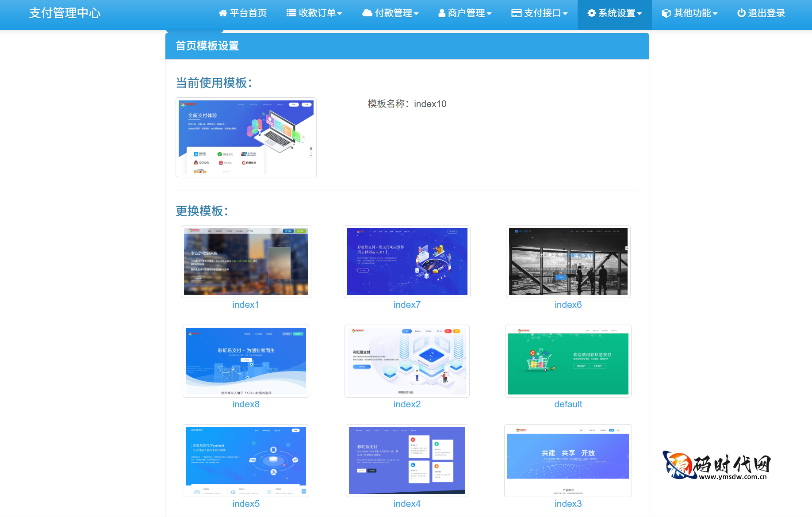Click the globe icon beside 其他功能

click(x=666, y=13)
